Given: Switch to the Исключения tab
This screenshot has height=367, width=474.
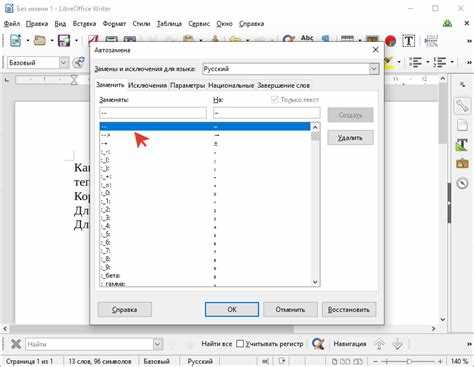Looking at the screenshot, I should tap(147, 85).
